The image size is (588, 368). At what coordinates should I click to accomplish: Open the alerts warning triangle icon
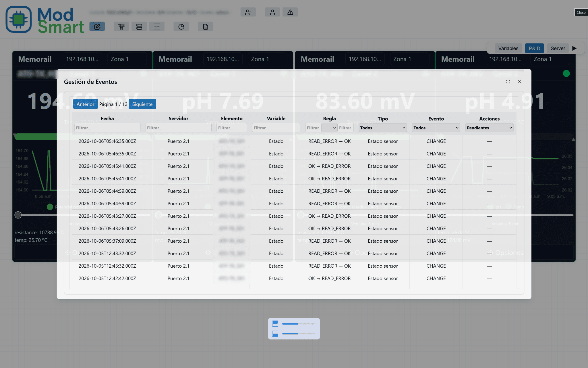[x=290, y=12]
